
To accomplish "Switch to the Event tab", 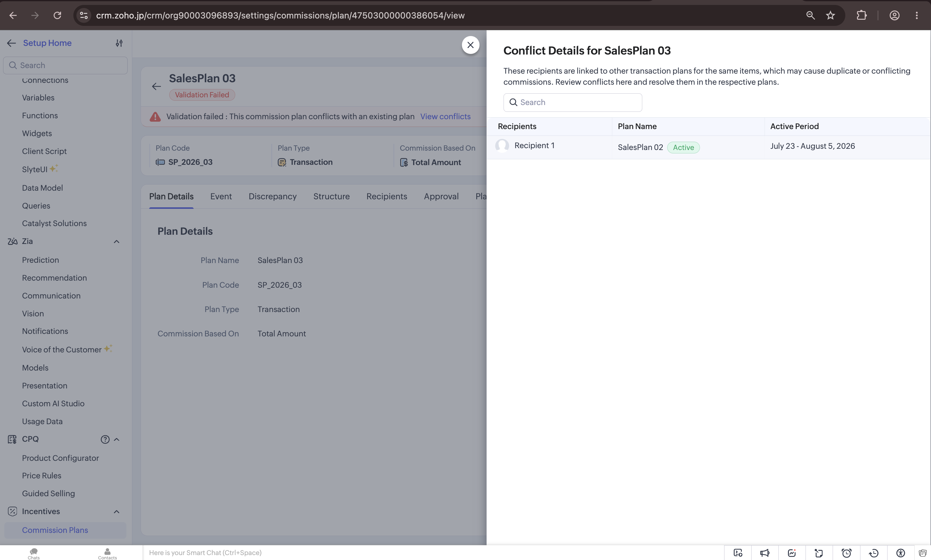I will tap(221, 196).
